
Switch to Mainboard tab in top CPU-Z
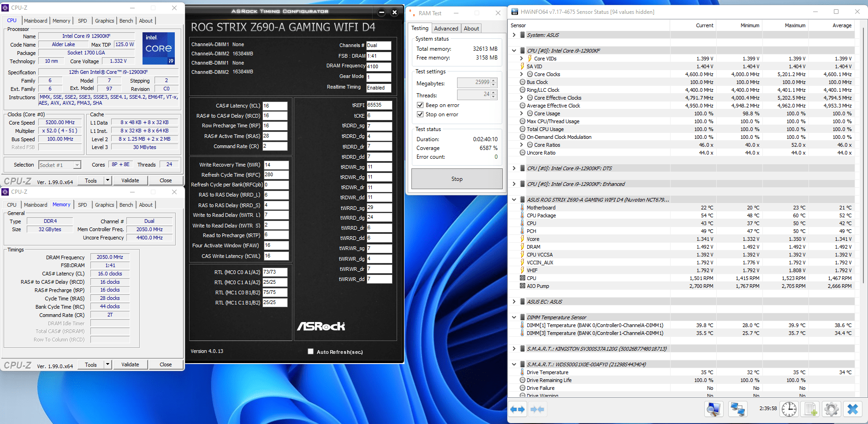[36, 21]
